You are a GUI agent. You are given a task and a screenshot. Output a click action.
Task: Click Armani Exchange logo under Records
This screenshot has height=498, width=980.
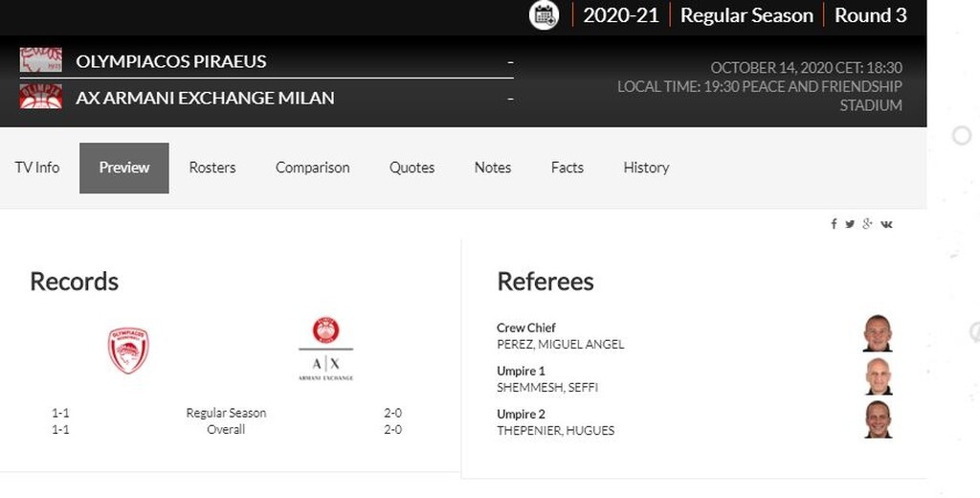[x=325, y=349]
